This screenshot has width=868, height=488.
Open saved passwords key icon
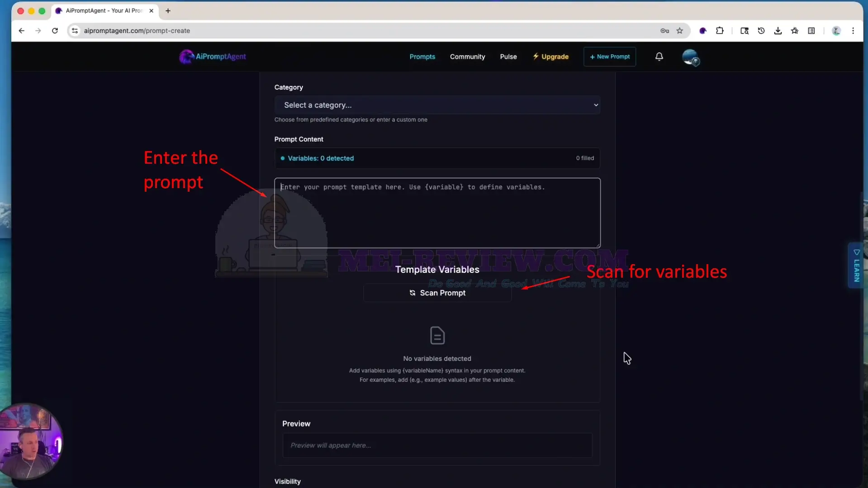click(x=664, y=31)
